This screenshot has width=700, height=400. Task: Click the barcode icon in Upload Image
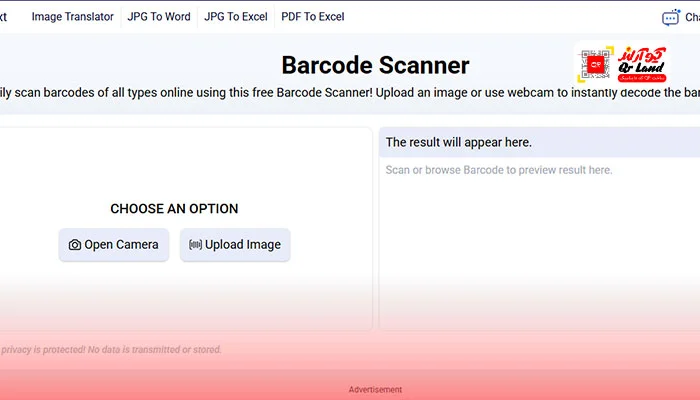click(x=195, y=245)
